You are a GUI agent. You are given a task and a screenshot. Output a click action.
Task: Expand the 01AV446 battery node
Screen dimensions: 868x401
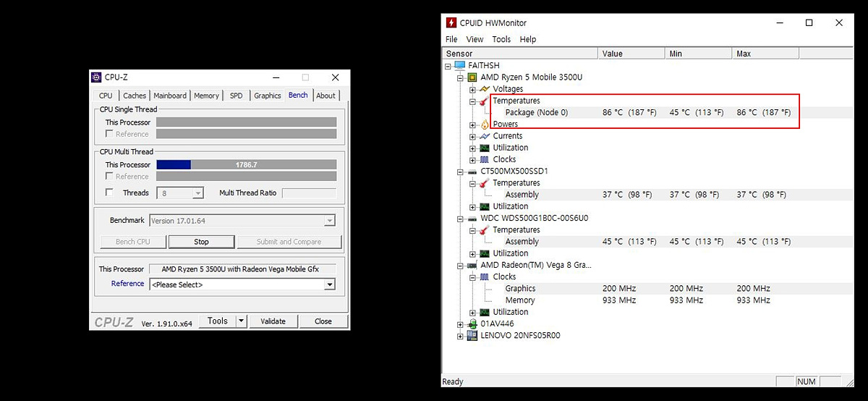(460, 324)
